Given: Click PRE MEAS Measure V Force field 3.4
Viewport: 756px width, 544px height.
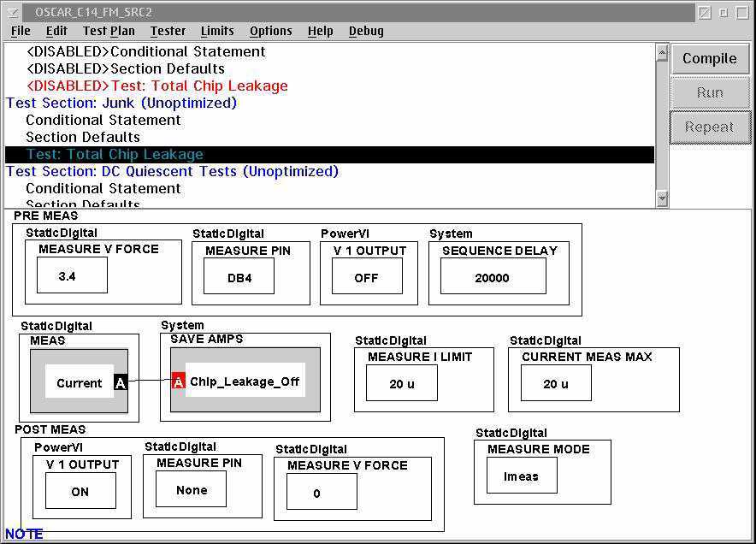Looking at the screenshot, I should (72, 275).
